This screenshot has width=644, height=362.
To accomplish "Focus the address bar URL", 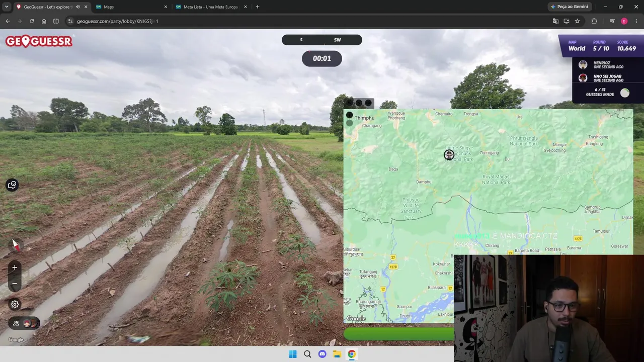I will tap(118, 21).
